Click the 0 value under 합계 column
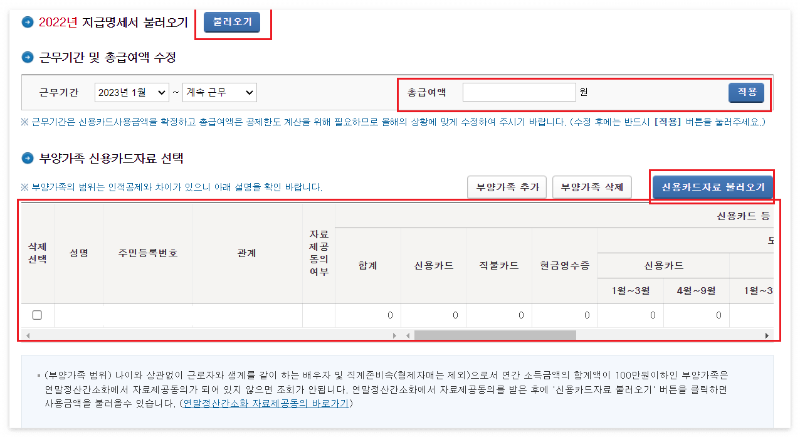Viewport: 800px width, 437px height. click(390, 315)
